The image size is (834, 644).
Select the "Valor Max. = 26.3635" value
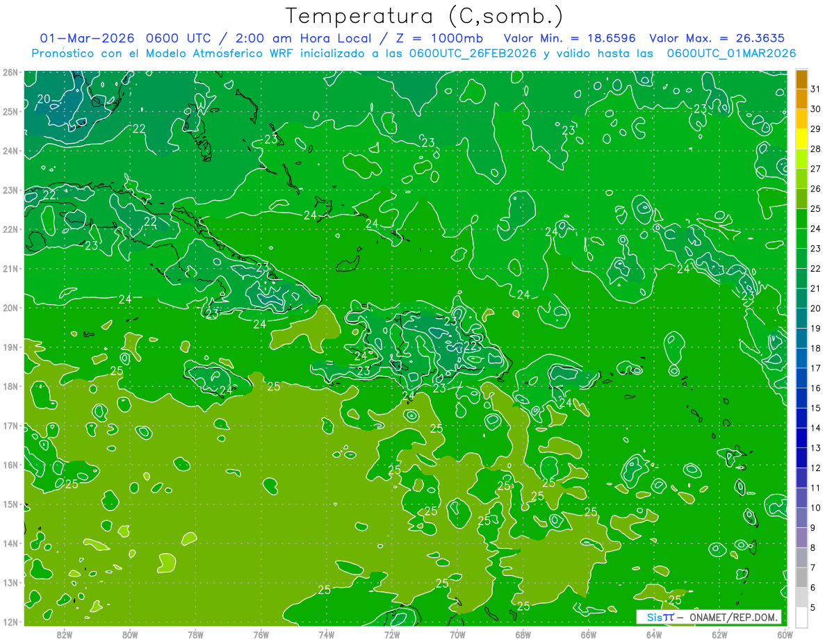click(x=717, y=38)
